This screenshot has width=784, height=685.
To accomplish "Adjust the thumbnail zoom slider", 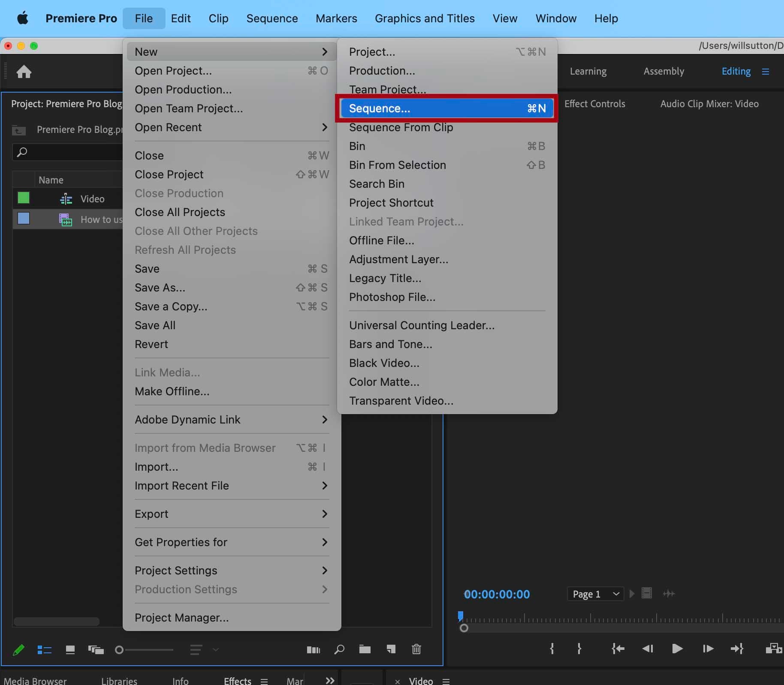I will point(144,650).
